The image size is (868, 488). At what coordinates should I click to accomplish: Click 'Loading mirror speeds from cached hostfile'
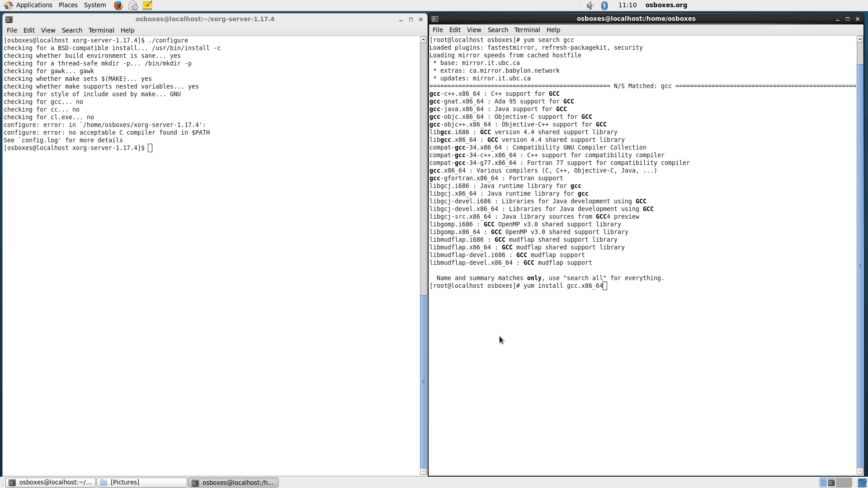(x=505, y=56)
